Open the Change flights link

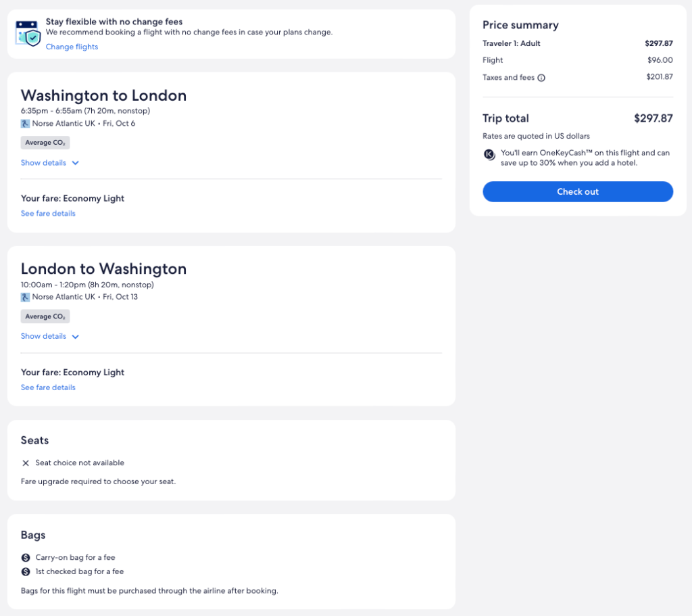pyautogui.click(x=72, y=47)
